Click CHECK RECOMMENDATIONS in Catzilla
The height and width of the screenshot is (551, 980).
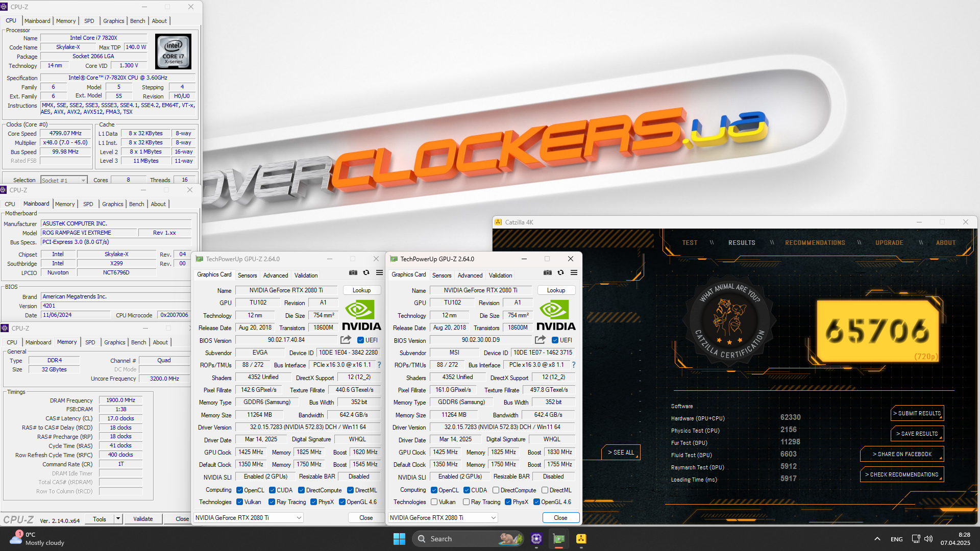902,474
